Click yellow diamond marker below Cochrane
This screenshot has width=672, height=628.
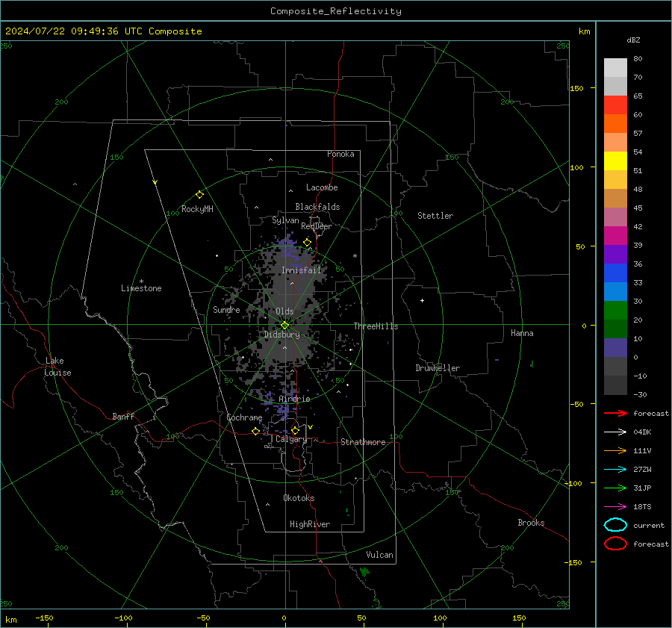255,431
